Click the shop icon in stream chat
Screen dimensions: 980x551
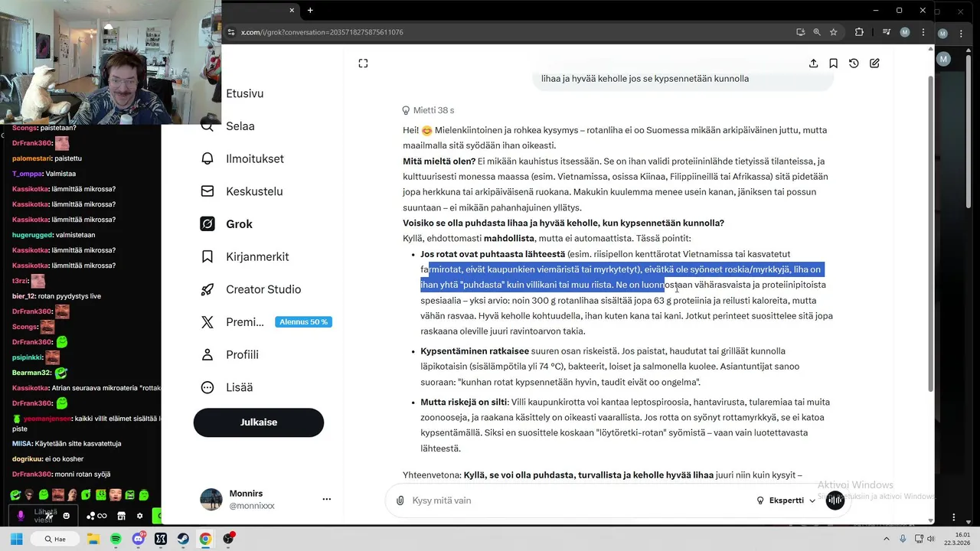(x=121, y=516)
